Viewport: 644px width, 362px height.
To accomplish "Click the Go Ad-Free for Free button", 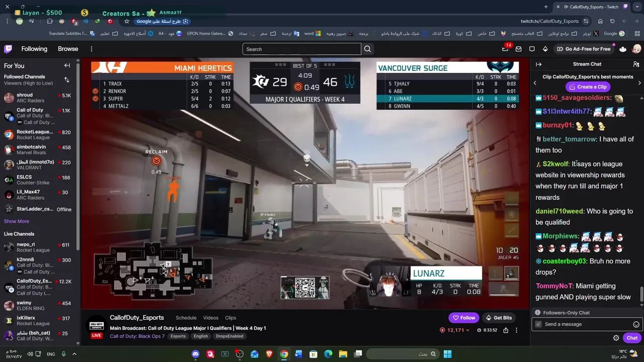I will pos(584,49).
